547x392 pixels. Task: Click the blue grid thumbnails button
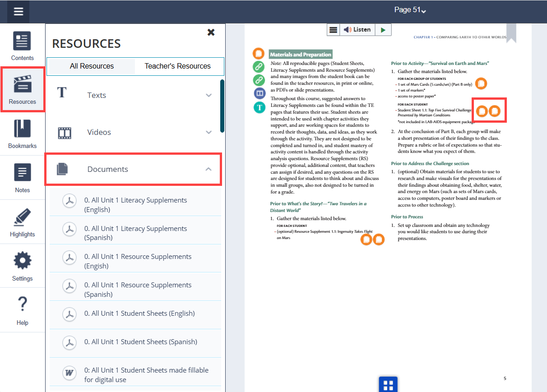pos(388,385)
